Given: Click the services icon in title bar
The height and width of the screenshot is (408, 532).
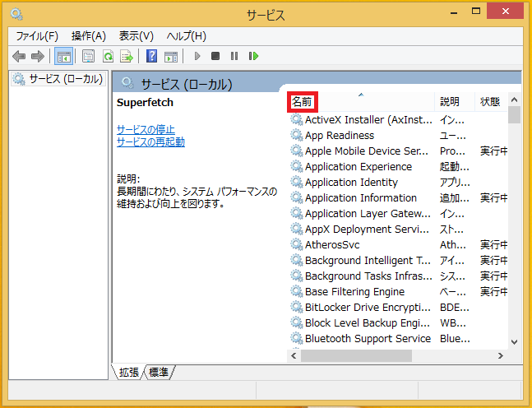Looking at the screenshot, I should click(x=16, y=14).
